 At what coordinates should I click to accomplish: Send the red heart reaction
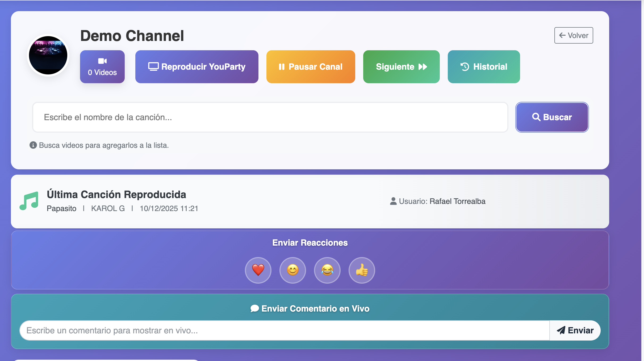click(258, 270)
